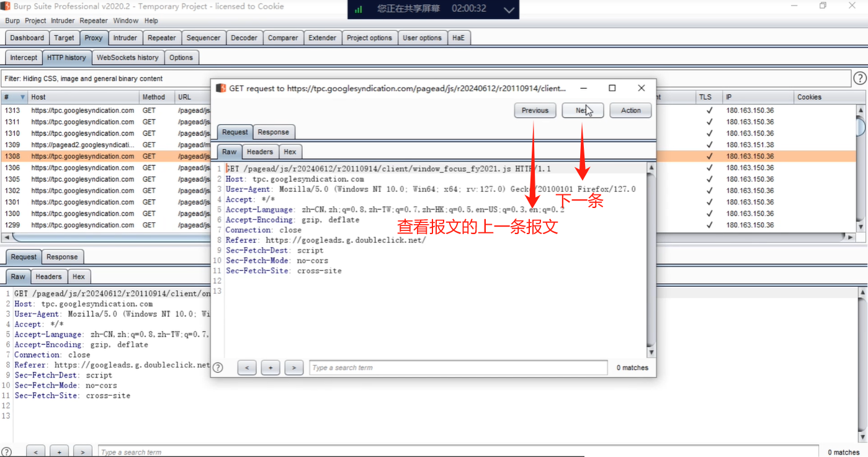The height and width of the screenshot is (457, 868).
Task: Open the Window menu
Action: (x=126, y=20)
